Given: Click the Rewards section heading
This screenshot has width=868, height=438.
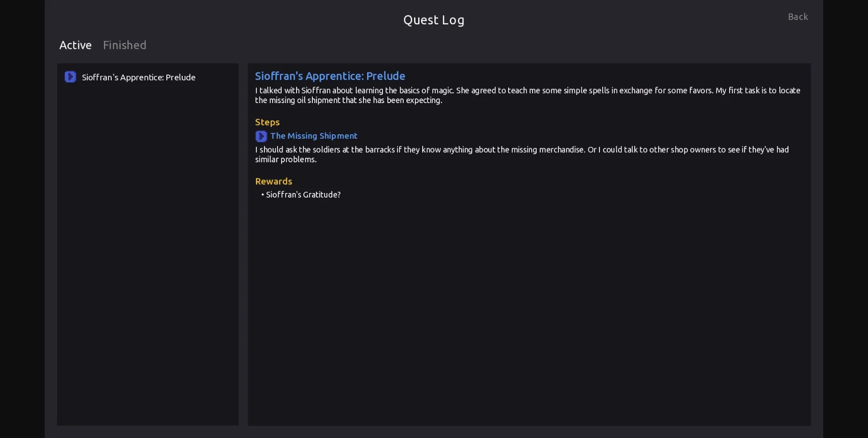Looking at the screenshot, I should (274, 181).
